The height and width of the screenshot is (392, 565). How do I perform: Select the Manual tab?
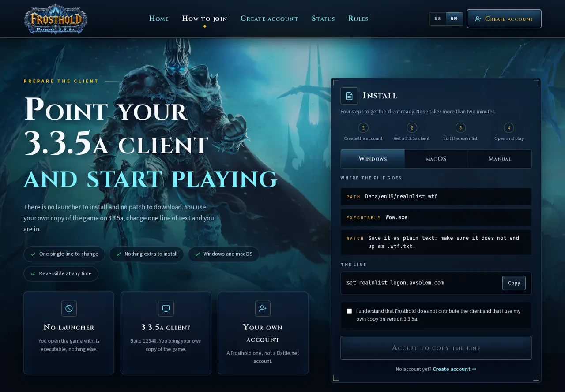(x=500, y=159)
